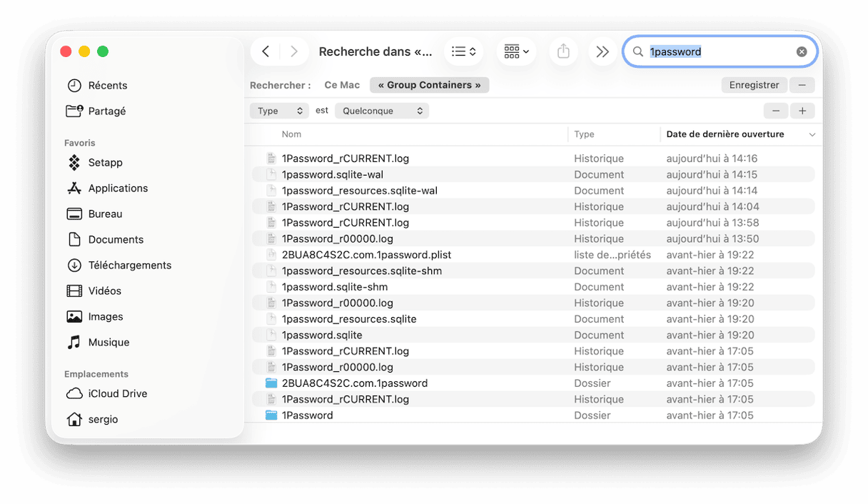Open the Quelconque value dropdown
Image resolution: width=868 pixels, height=504 pixels.
coord(383,111)
